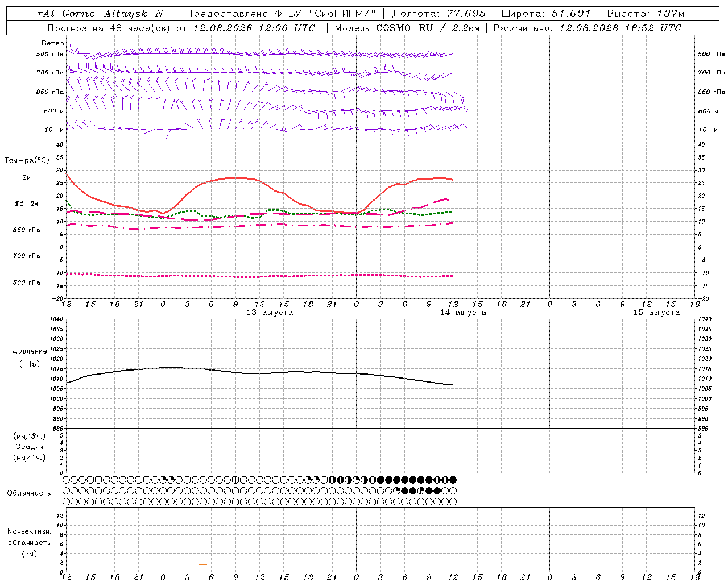Click the Рассчитано calculation time text

click(x=587, y=28)
